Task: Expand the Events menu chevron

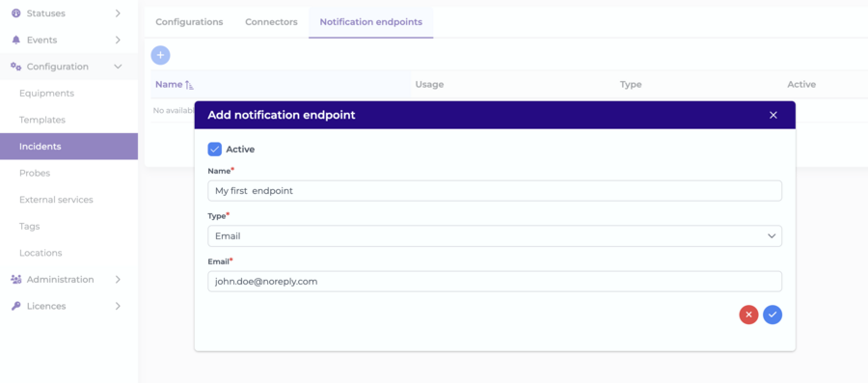Action: (x=118, y=40)
